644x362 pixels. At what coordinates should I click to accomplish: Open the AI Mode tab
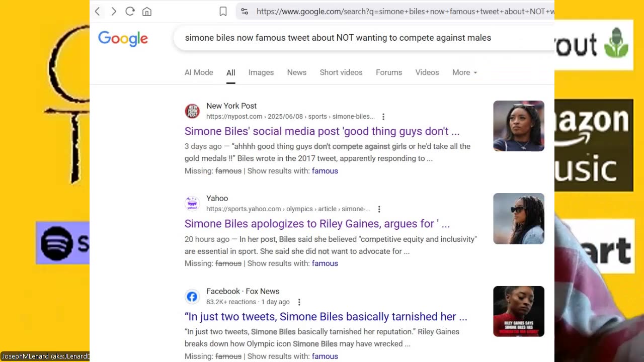point(199,72)
